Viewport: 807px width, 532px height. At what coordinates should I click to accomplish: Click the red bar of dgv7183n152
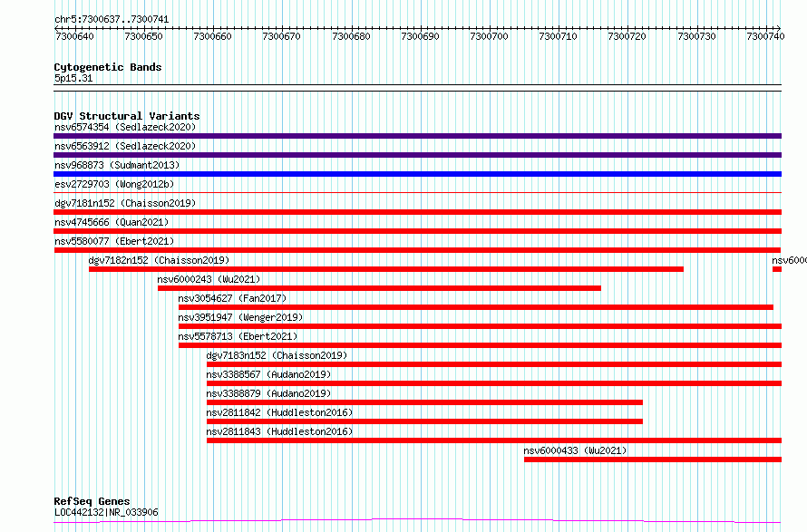(x=494, y=364)
